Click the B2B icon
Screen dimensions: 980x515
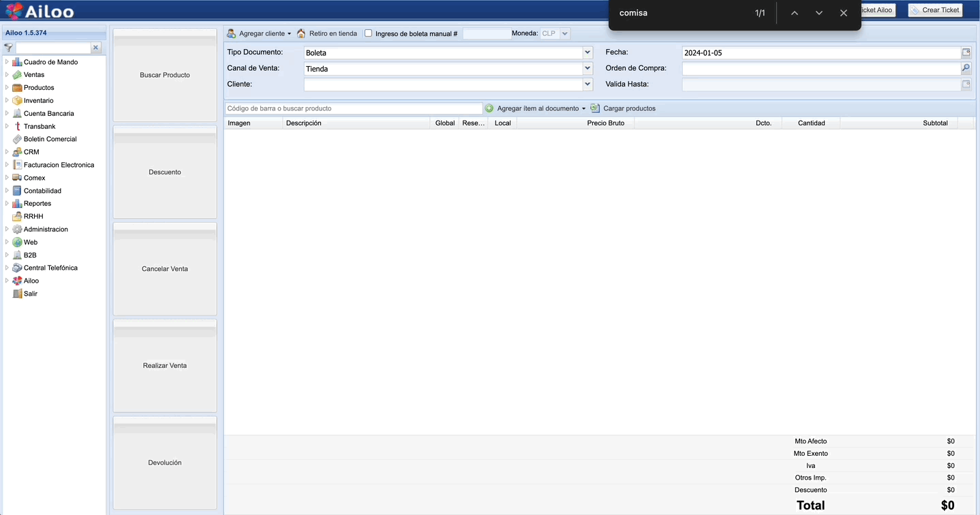pyautogui.click(x=17, y=255)
